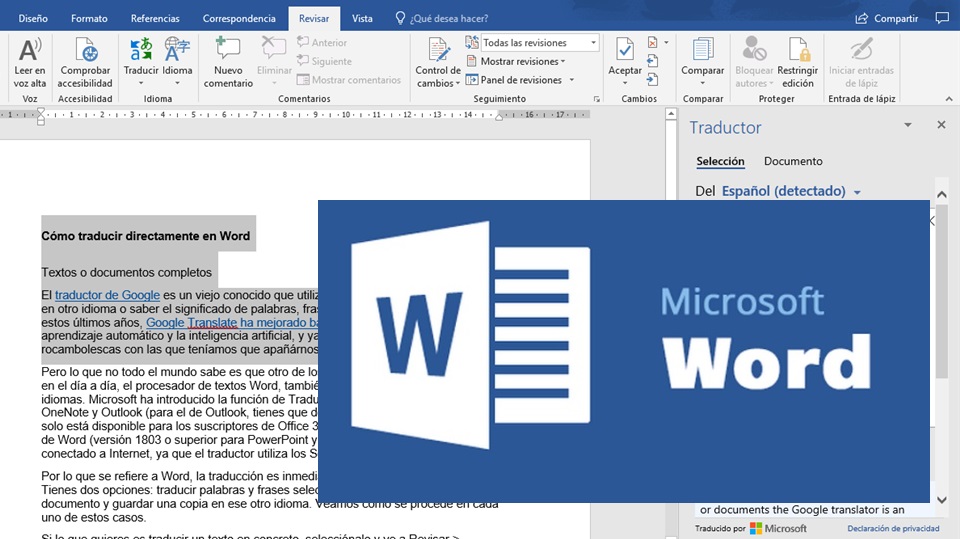The height and width of the screenshot is (539, 960).
Task: Click the Idioma icon
Action: [177, 50]
